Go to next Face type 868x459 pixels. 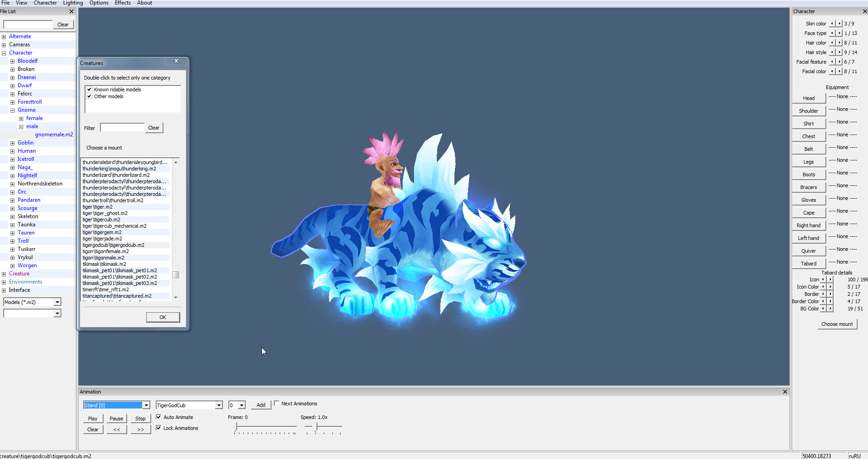pyautogui.click(x=839, y=33)
